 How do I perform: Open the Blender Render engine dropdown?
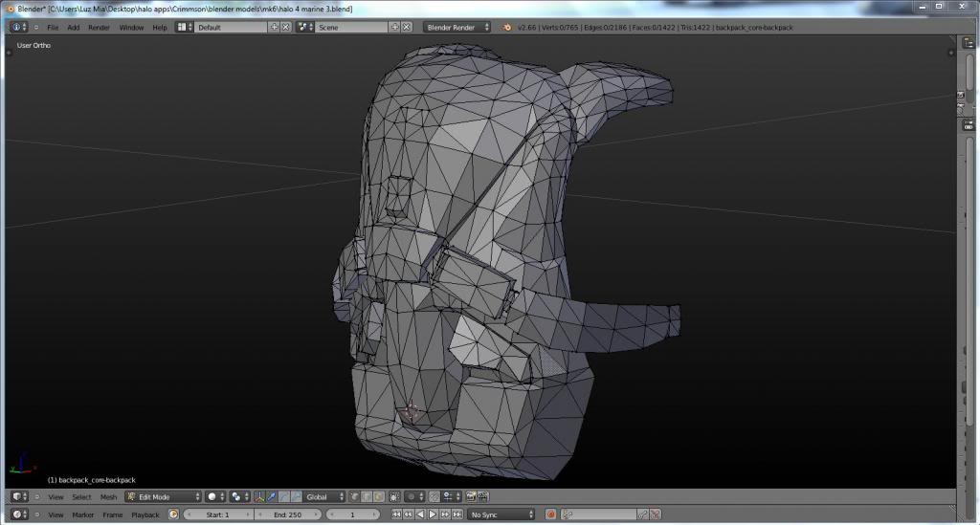pyautogui.click(x=457, y=28)
